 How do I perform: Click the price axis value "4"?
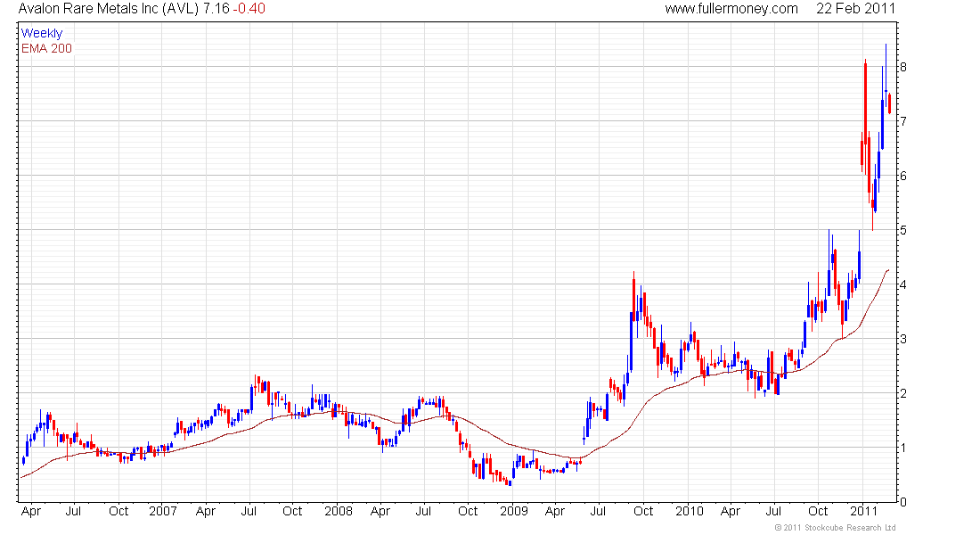pyautogui.click(x=903, y=284)
